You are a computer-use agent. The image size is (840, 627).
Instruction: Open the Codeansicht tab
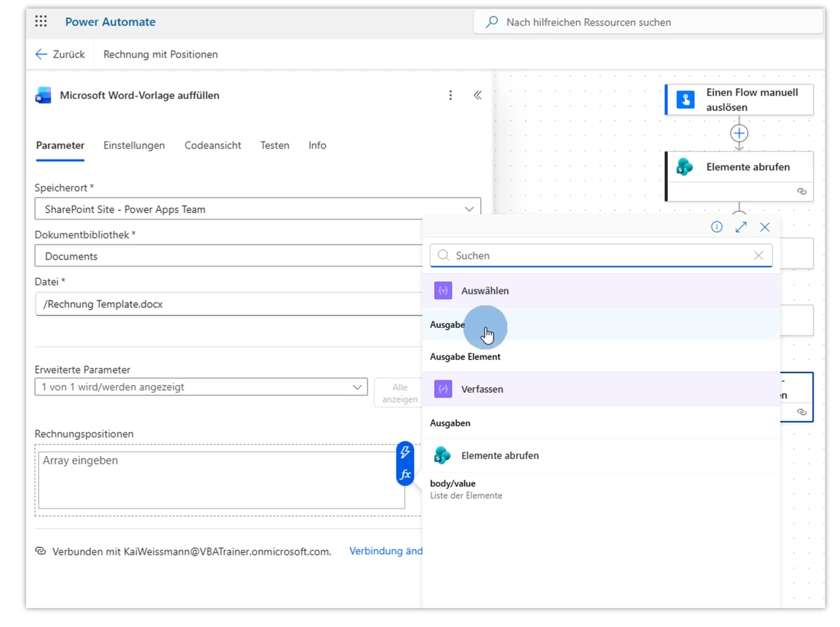coord(213,146)
